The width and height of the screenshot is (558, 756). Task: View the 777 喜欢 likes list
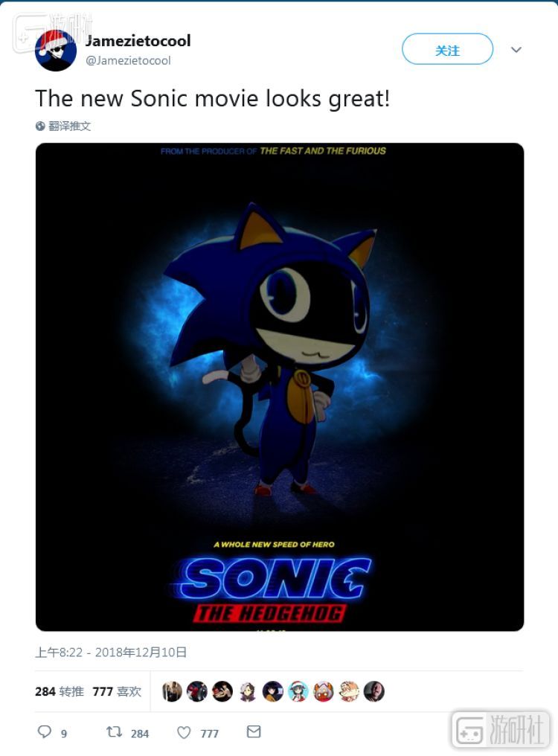pos(117,692)
